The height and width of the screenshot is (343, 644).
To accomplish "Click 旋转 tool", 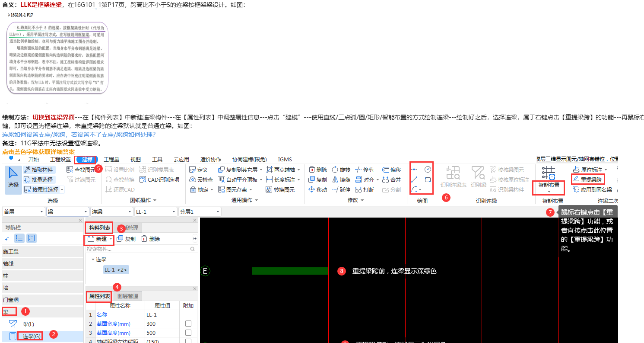I will click(341, 170).
